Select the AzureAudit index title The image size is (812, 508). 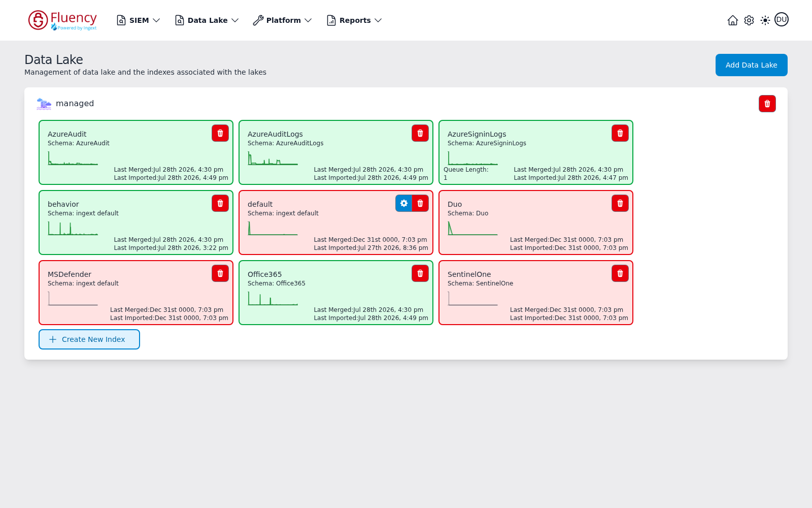pos(67,134)
